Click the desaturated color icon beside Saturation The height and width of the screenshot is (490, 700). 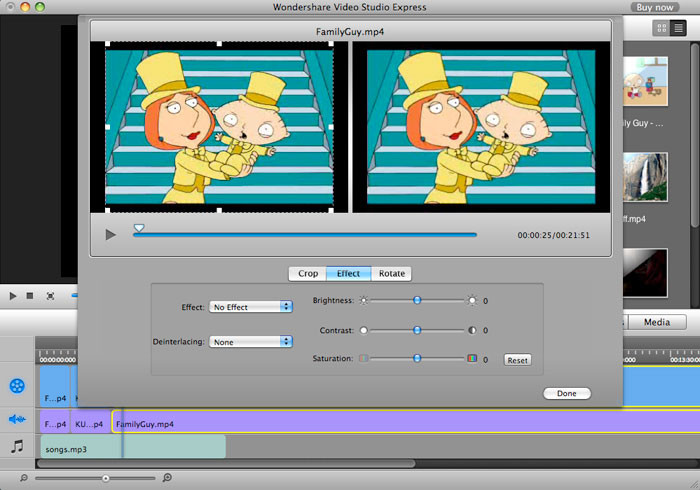pyautogui.click(x=364, y=358)
